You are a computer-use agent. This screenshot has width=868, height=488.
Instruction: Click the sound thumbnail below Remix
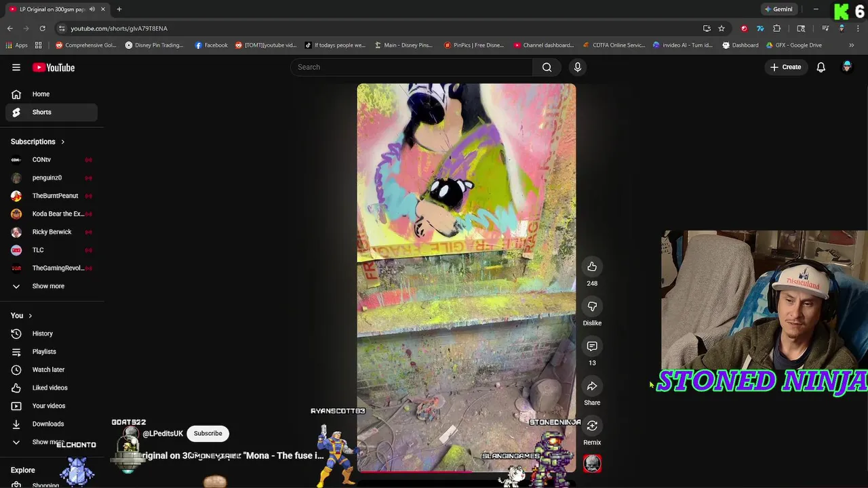pos(592,464)
